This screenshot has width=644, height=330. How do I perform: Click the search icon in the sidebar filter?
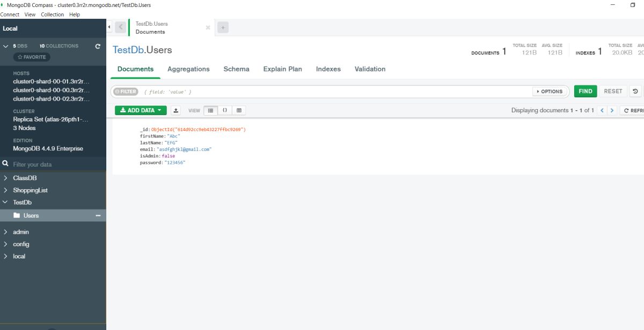tap(5, 164)
